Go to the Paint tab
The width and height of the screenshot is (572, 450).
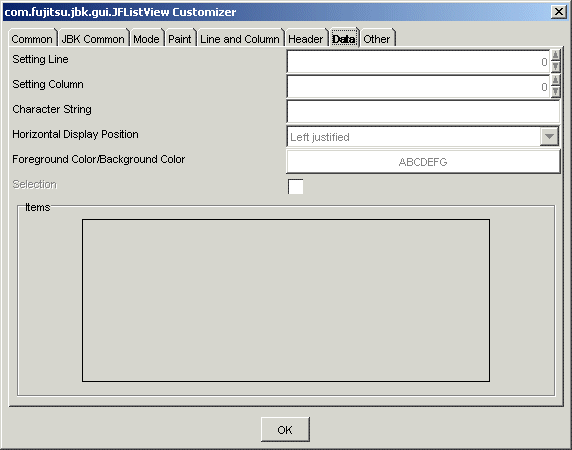pos(180,38)
